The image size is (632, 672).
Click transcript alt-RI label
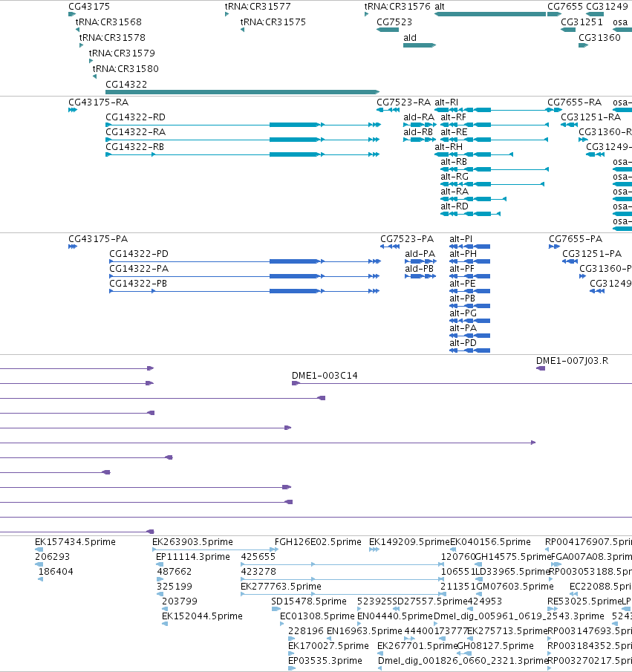pos(446,102)
